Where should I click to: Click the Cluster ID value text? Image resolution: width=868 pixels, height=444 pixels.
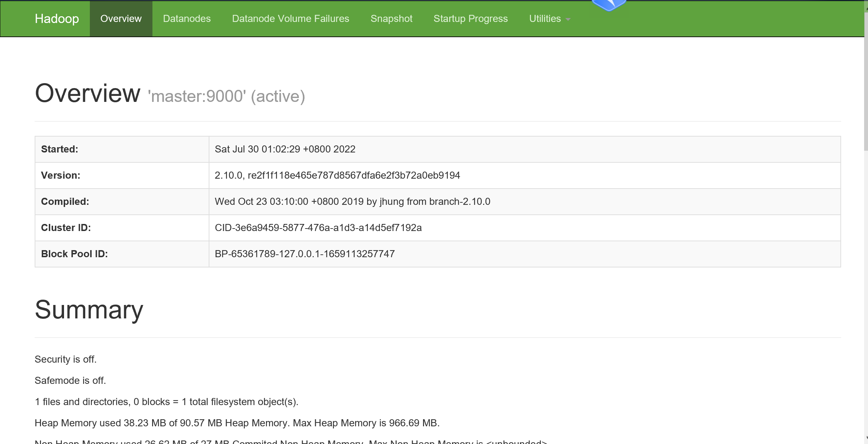coord(318,228)
